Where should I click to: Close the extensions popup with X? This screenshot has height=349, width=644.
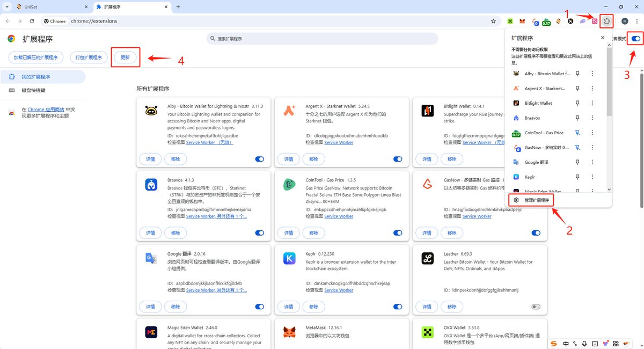point(603,38)
